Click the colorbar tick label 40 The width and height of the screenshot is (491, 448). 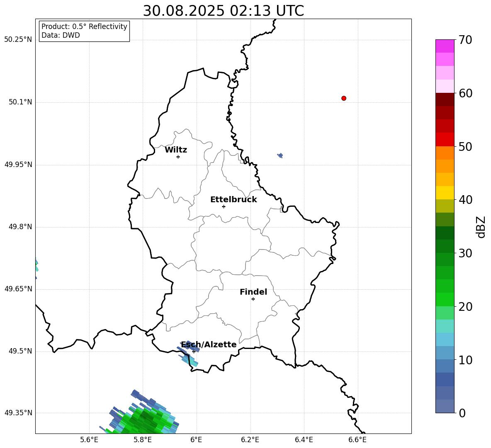465,200
